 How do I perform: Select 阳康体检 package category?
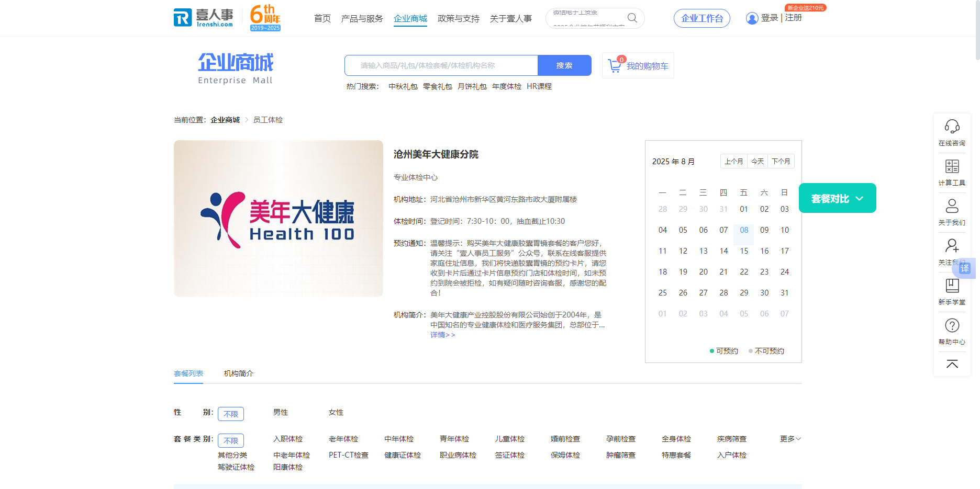click(288, 467)
